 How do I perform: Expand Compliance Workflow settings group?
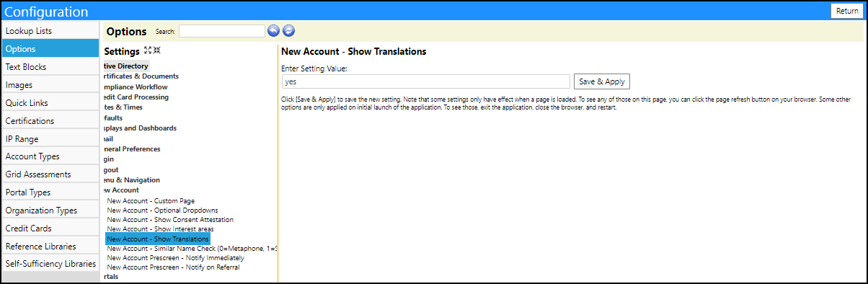136,86
